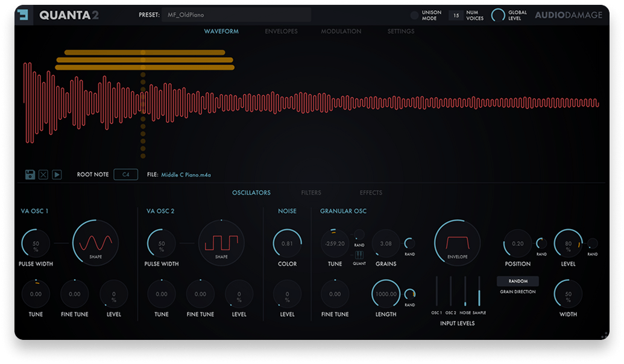
Task: Switch to the Envelopes tab
Action: 281,31
